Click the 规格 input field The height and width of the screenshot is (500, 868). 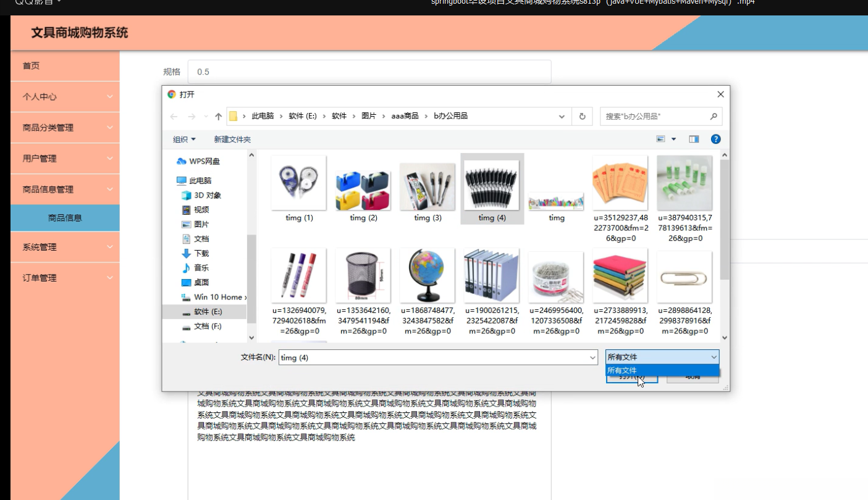pyautogui.click(x=369, y=72)
